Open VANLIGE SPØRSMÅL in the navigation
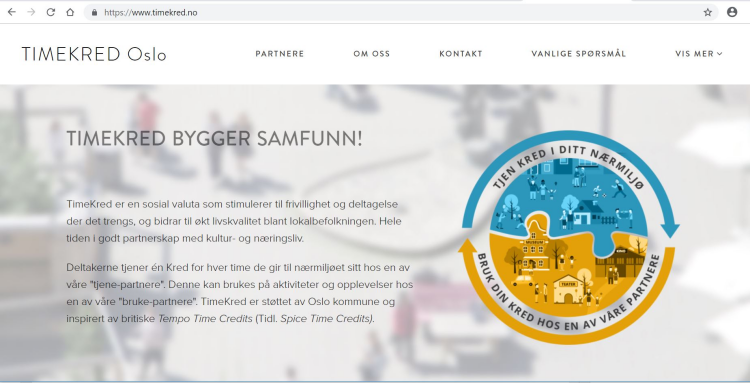 [579, 54]
